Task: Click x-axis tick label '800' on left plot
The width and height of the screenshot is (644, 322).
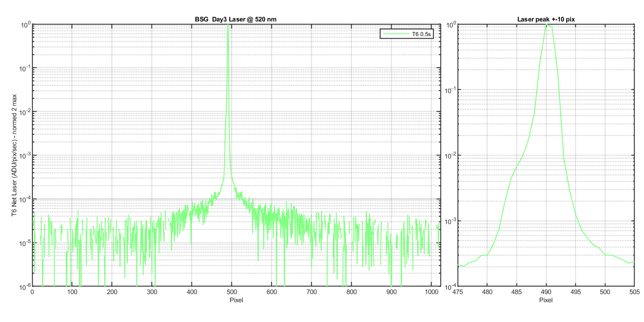Action: point(351,292)
